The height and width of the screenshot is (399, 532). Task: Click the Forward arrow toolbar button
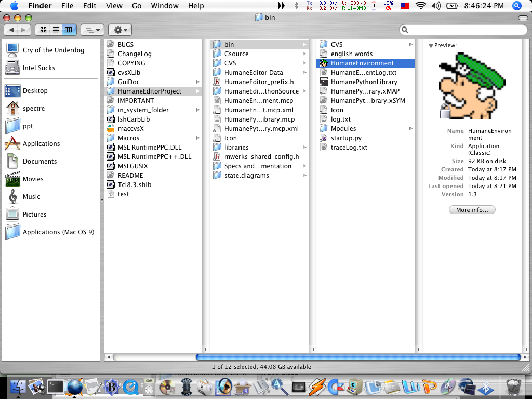24,30
